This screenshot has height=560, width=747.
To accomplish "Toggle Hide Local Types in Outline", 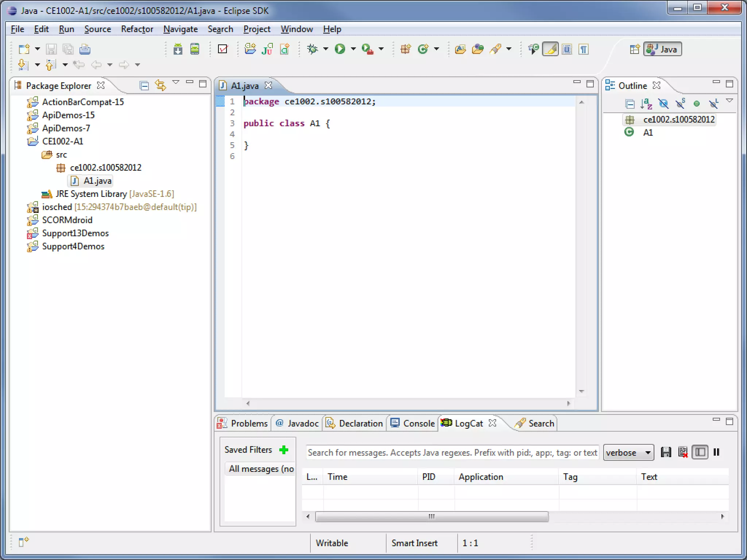I will [x=714, y=104].
